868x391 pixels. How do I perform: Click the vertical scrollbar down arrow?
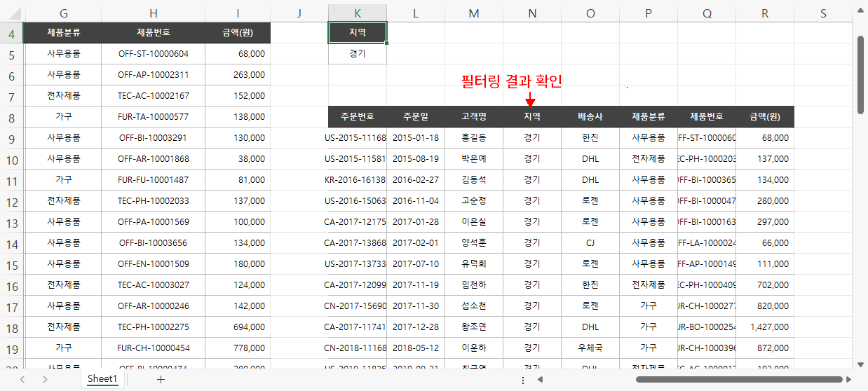860,364
